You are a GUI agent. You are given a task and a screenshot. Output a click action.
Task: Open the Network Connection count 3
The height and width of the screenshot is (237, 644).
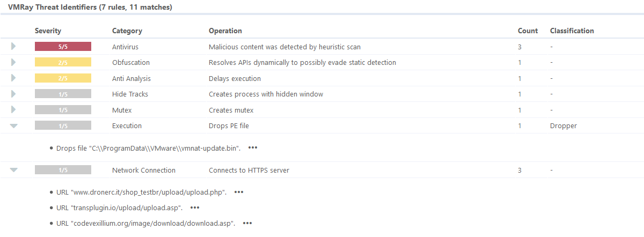point(519,170)
